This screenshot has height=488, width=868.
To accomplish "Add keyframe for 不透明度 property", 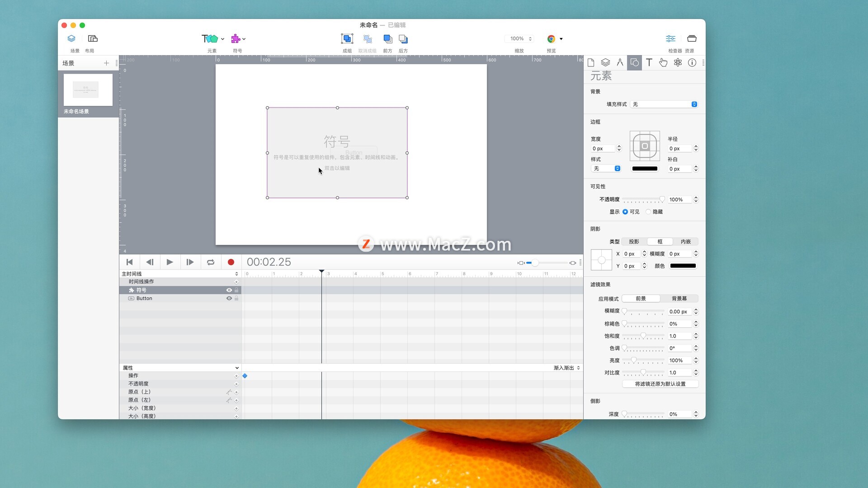I will (236, 384).
